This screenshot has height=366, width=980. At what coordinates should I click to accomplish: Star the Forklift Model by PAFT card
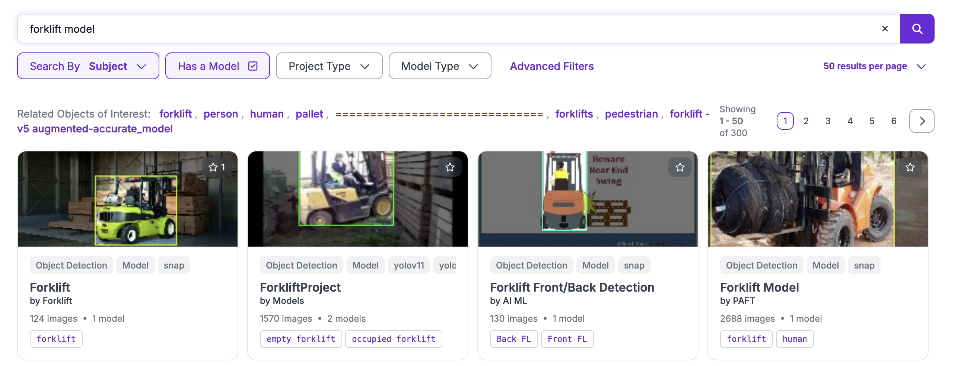coord(910,167)
